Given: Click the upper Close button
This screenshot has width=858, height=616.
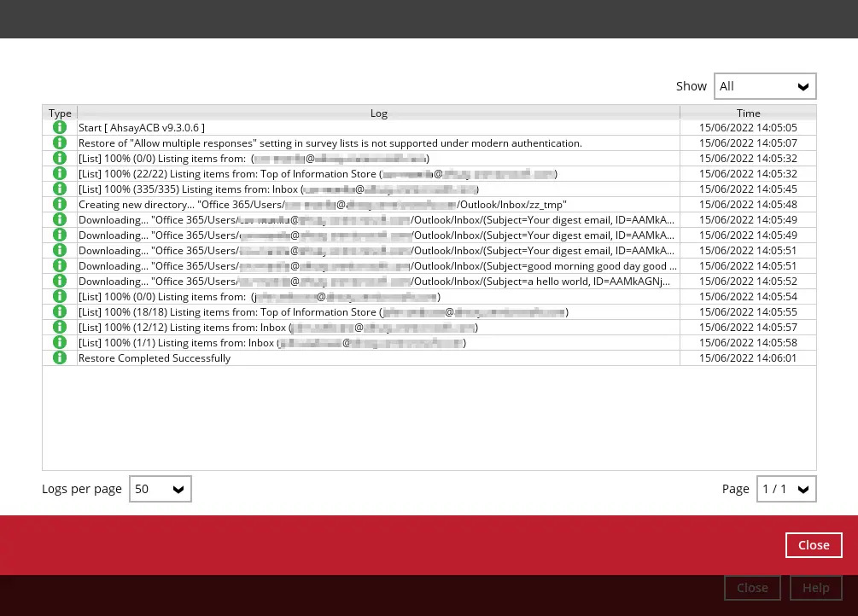Looking at the screenshot, I should (814, 544).
